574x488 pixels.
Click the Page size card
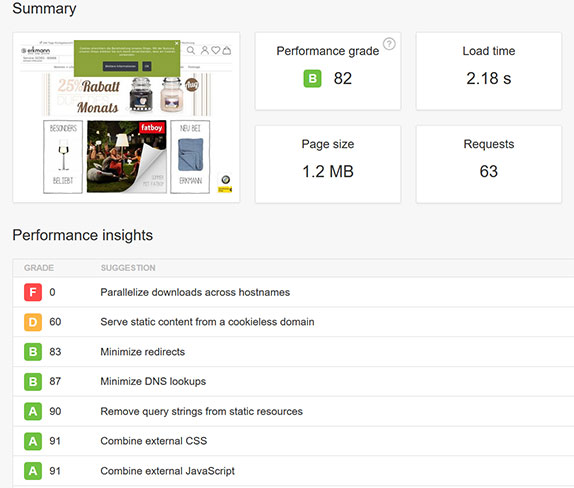[x=328, y=164]
